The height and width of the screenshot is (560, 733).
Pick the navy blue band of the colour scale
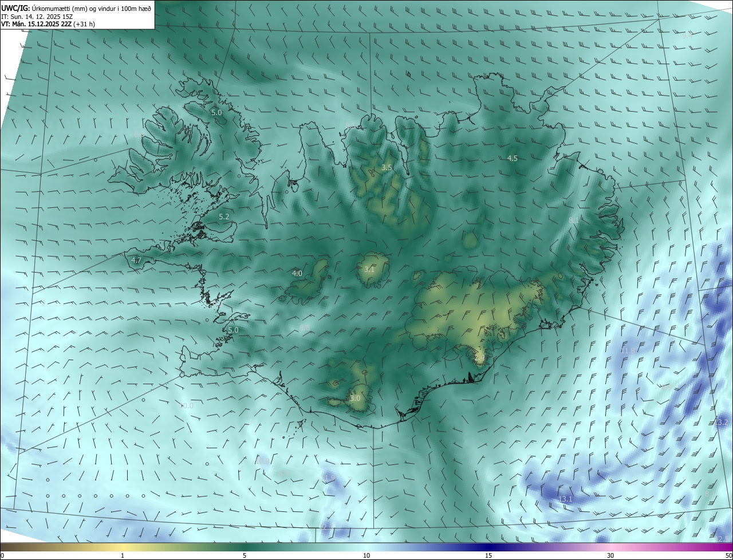pyautogui.click(x=488, y=547)
